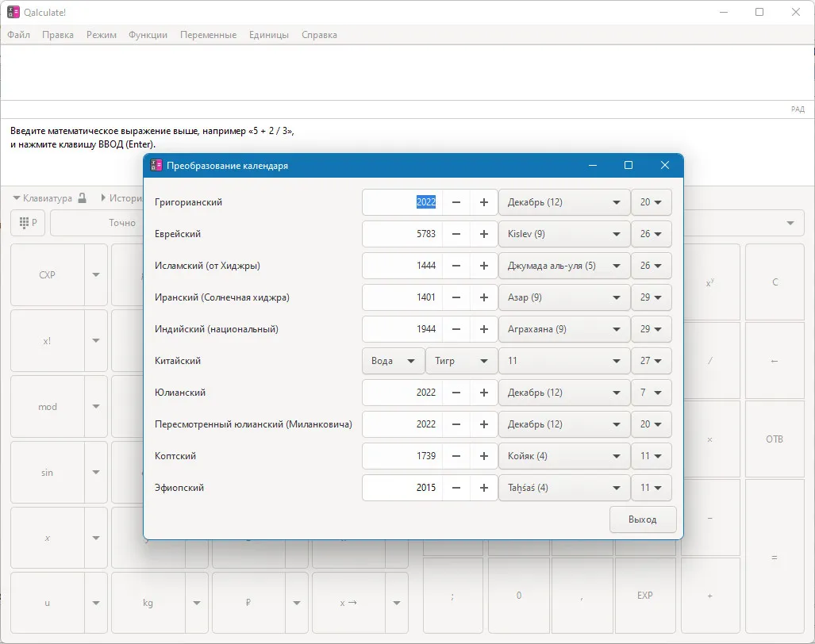Image resolution: width=815 pixels, height=644 pixels.
Task: Open Indian national day dropdown
Action: 652,329
